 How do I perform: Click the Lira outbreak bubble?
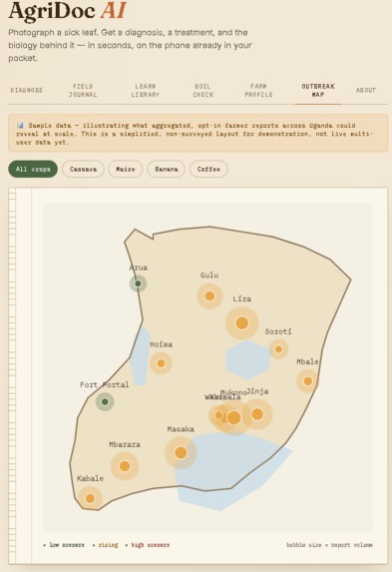point(241,322)
